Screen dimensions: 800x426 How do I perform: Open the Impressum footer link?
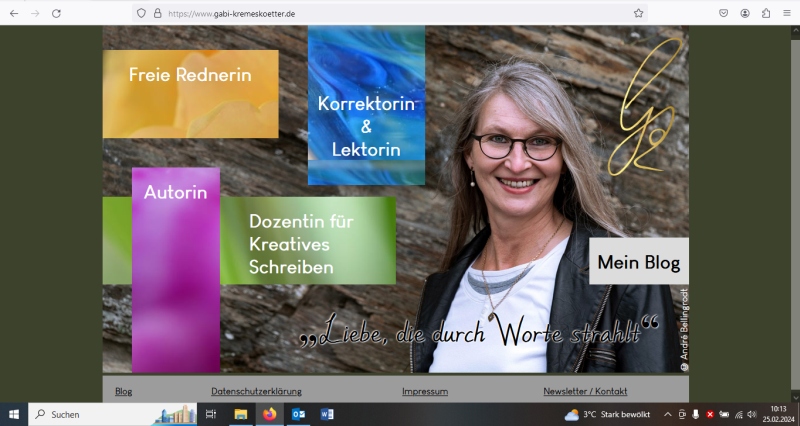[425, 391]
